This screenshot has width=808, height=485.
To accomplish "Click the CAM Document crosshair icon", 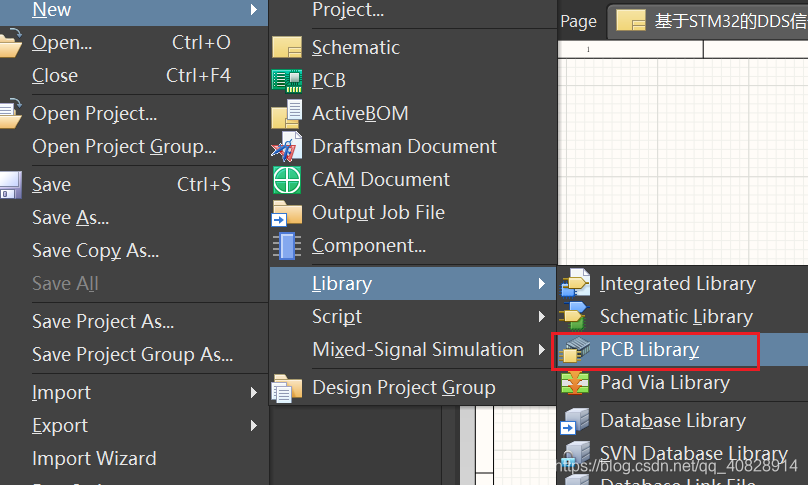I will tap(287, 180).
